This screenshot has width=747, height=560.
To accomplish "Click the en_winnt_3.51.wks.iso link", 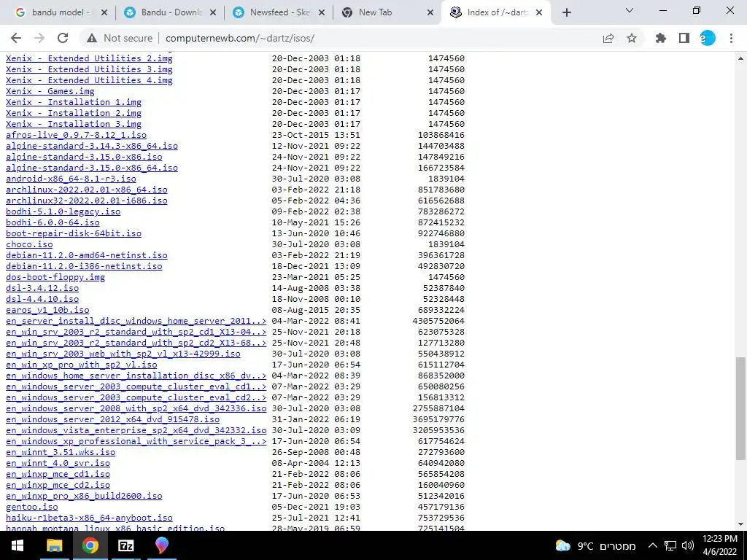I will click(61, 452).
